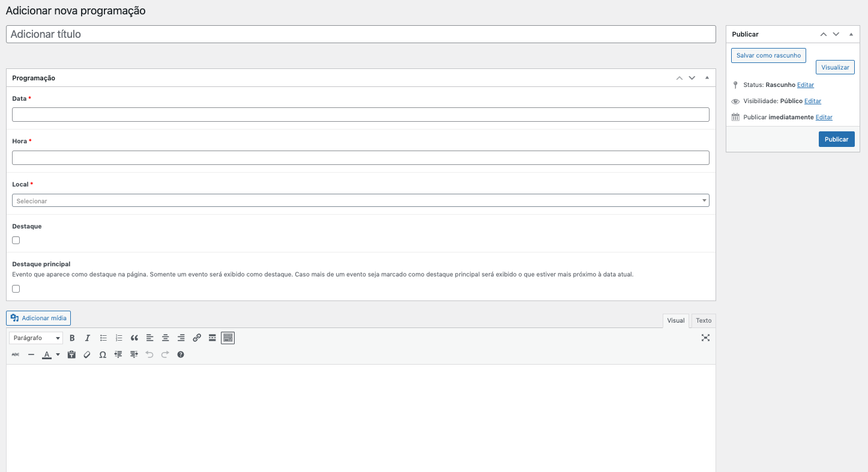Click Editar link next to Visibilidade
Viewport: 868px width, 472px height.
813,101
